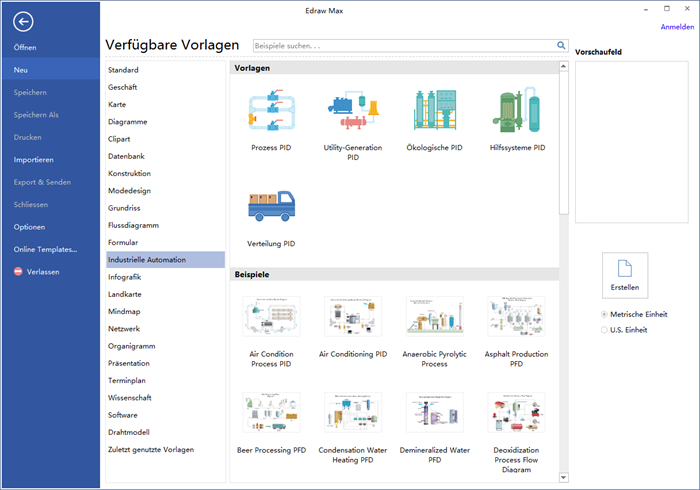Open the Asphalt Production PFD example

[x=517, y=317]
